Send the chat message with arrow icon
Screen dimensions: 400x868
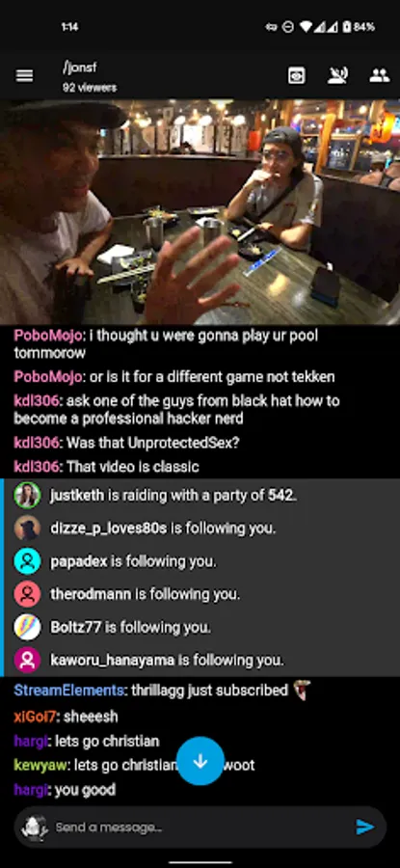[x=364, y=827]
